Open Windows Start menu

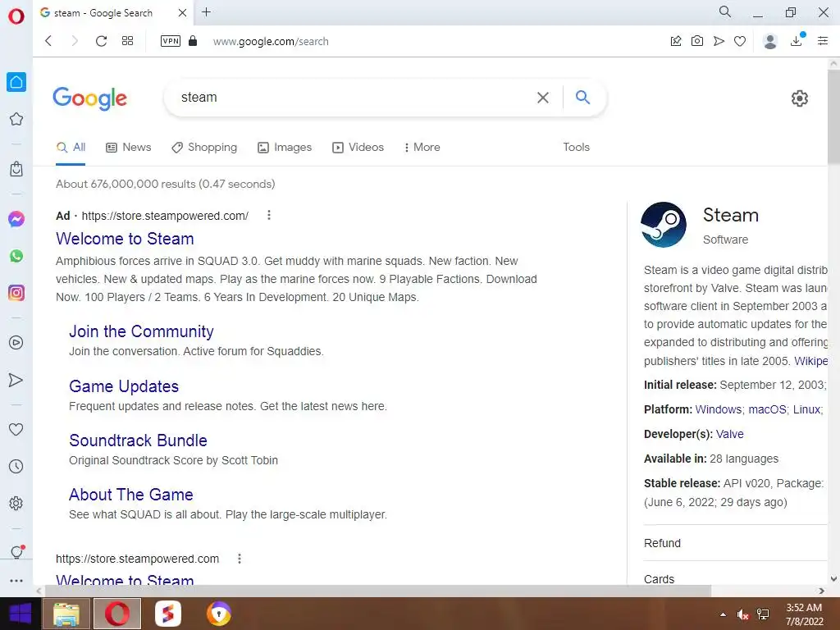21,614
